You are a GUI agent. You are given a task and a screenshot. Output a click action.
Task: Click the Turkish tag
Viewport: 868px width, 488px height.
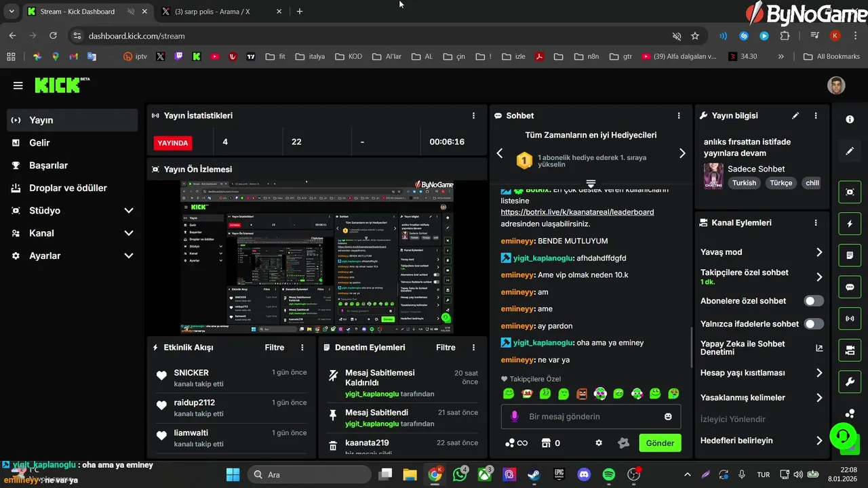point(744,183)
